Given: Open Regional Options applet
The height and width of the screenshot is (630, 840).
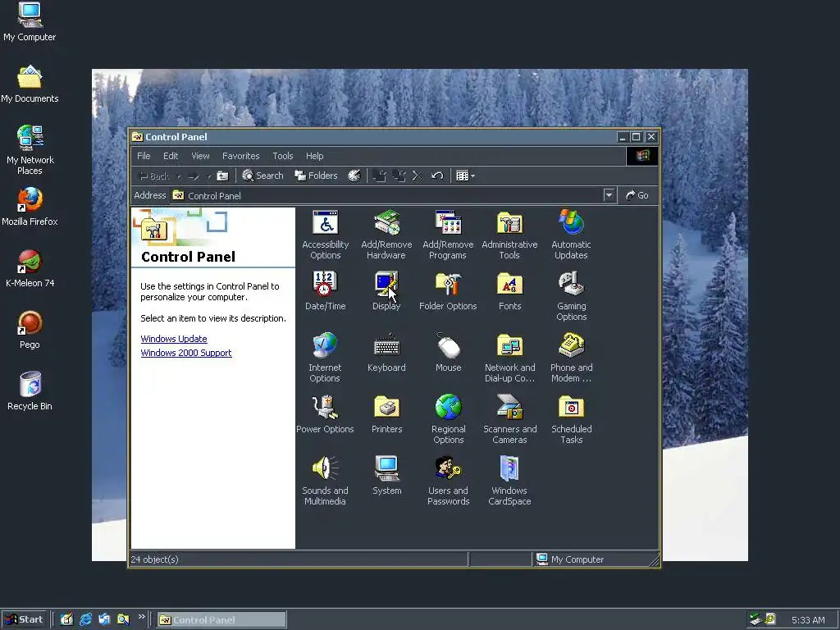Looking at the screenshot, I should point(448,419).
